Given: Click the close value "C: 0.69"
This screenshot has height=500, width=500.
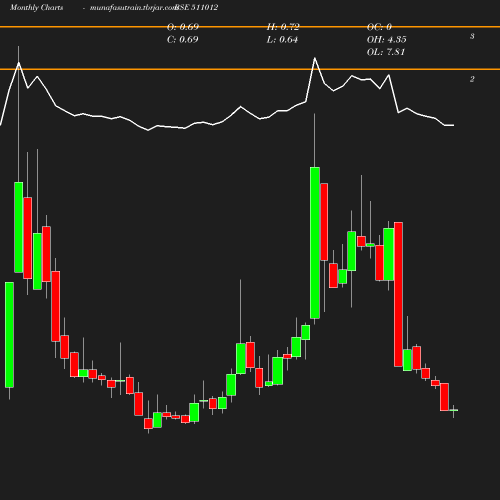Looking at the screenshot, I should pos(183,40).
